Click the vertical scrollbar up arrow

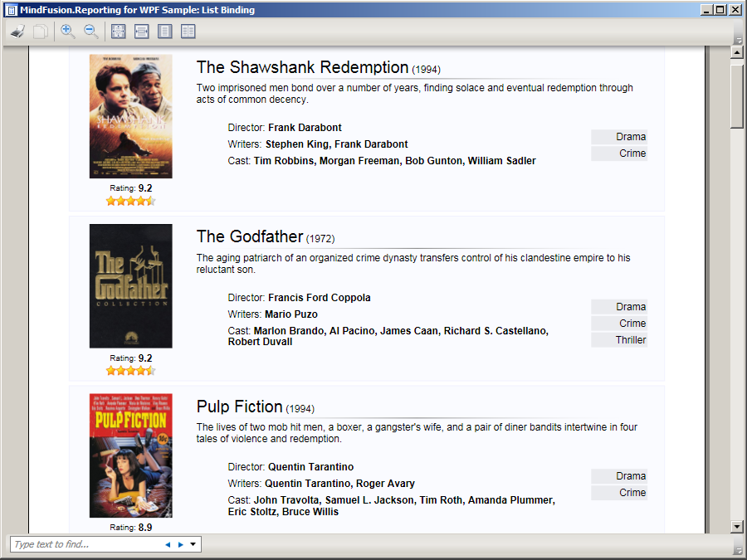(x=736, y=52)
